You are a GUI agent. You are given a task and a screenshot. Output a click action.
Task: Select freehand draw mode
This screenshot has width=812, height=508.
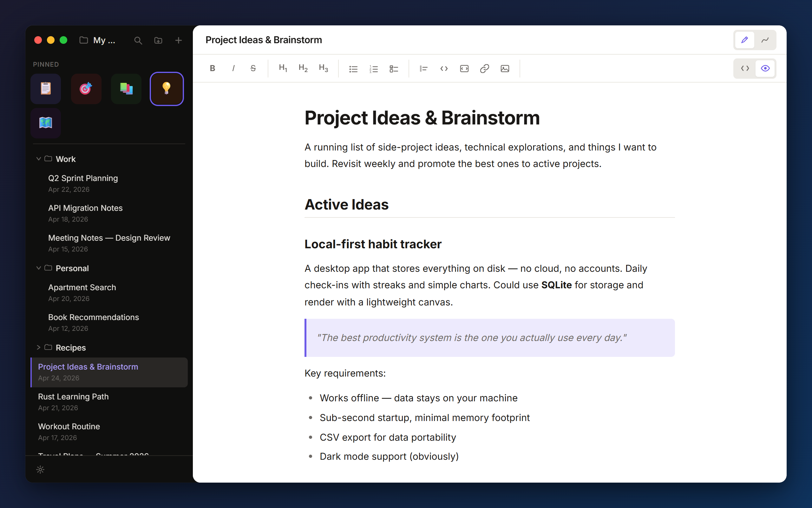765,40
